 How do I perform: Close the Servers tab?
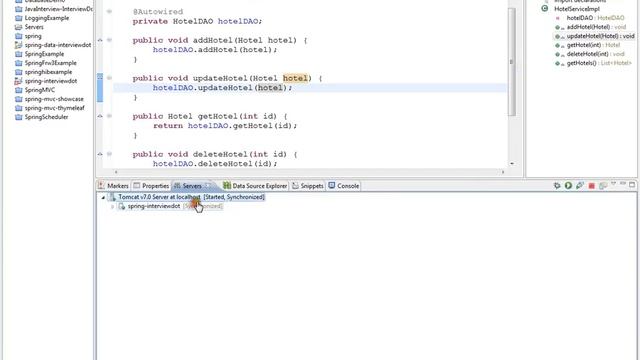(x=208, y=186)
